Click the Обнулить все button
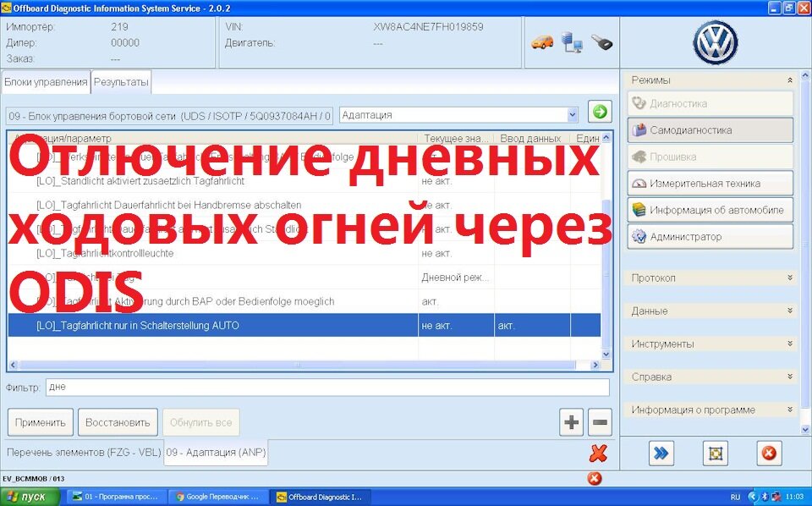The width and height of the screenshot is (812, 506). 201,422
